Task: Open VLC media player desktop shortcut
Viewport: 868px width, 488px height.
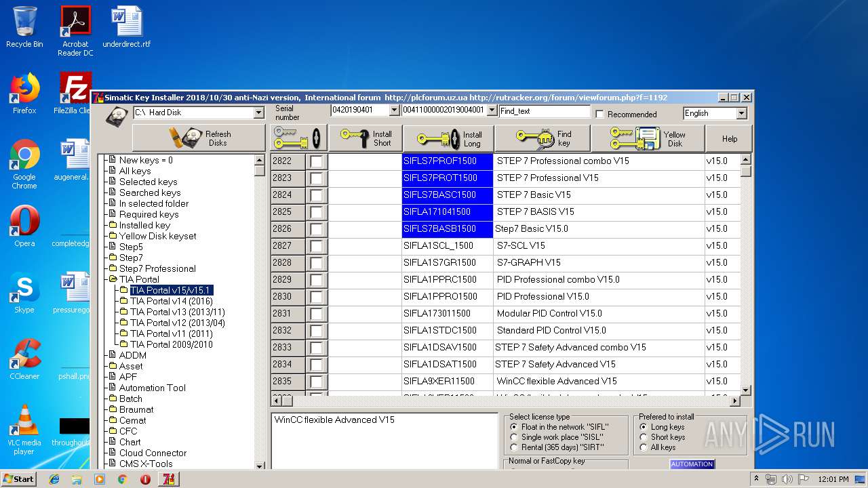Action: (x=24, y=430)
